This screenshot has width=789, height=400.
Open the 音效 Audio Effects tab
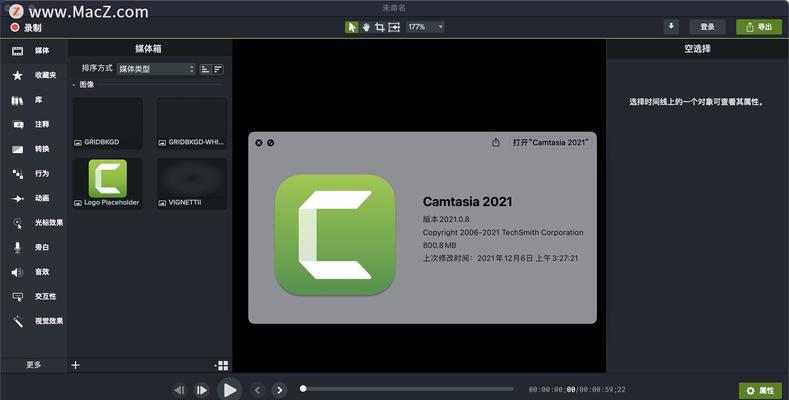pos(33,272)
